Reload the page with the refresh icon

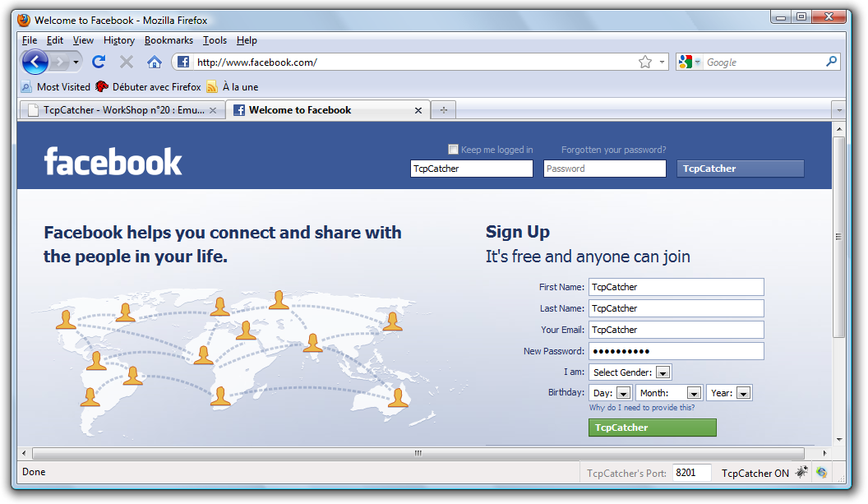pos(99,62)
